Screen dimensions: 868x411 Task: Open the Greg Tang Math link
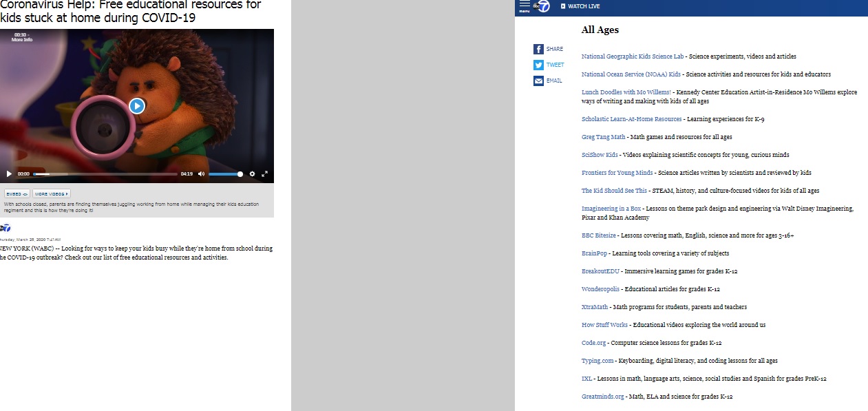pyautogui.click(x=604, y=137)
